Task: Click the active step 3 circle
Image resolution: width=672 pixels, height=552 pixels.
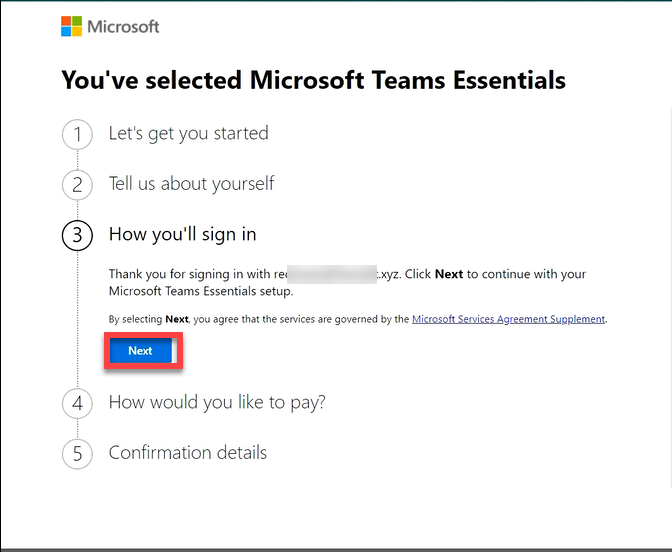Action: click(77, 235)
